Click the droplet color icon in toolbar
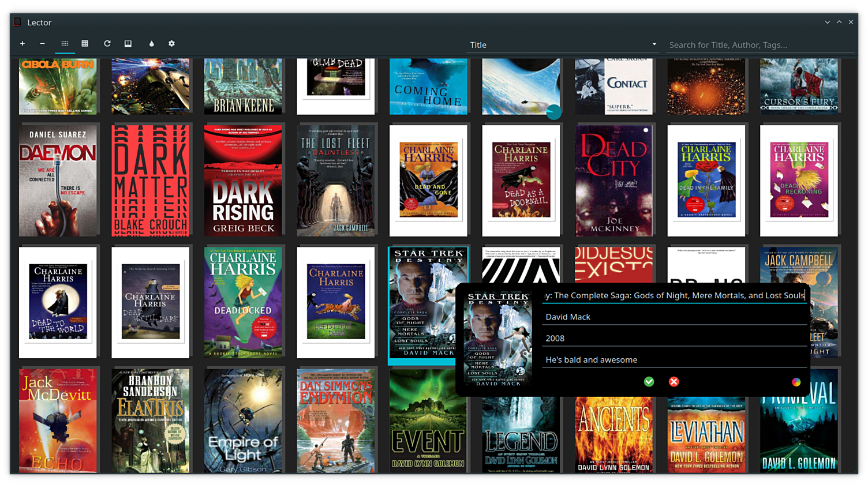Screen dimensions: 868x488 pos(151,44)
